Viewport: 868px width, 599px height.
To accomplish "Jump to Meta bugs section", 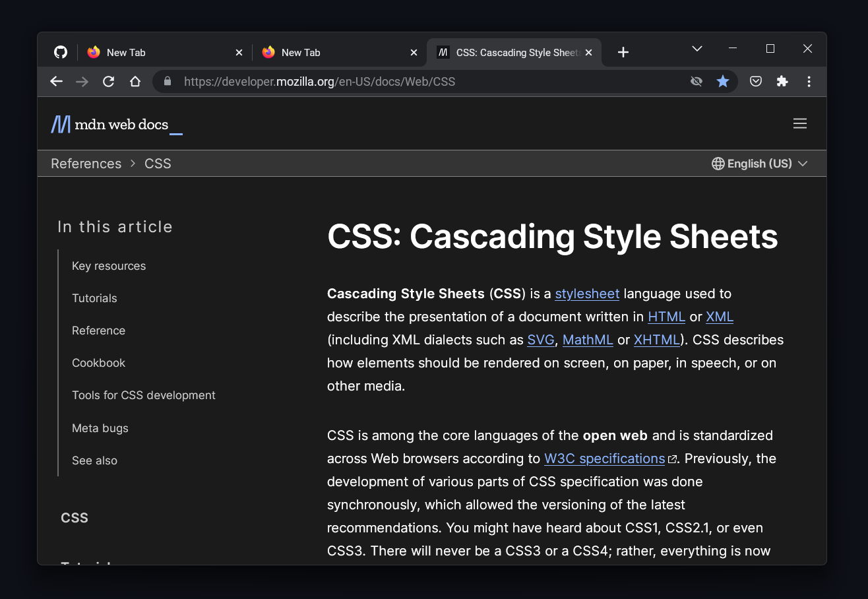I will click(100, 428).
